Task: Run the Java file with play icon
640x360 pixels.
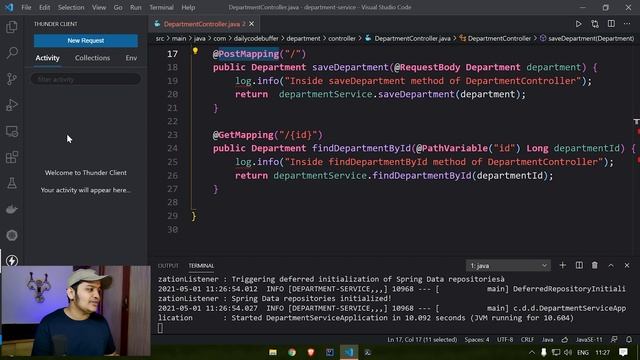Action: (578, 24)
